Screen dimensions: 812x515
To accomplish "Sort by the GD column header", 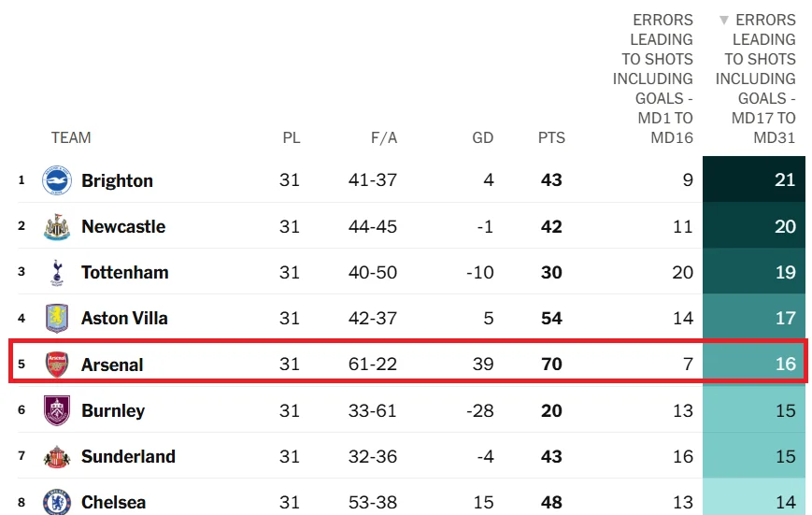I will tap(482, 138).
